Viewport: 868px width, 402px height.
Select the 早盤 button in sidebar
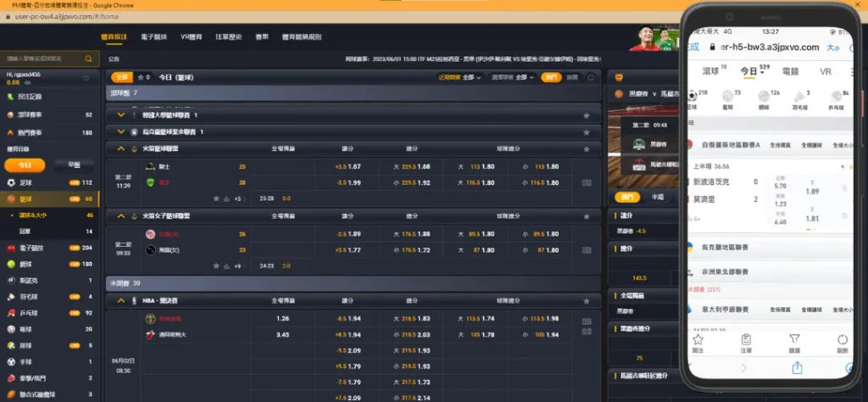pos(74,165)
